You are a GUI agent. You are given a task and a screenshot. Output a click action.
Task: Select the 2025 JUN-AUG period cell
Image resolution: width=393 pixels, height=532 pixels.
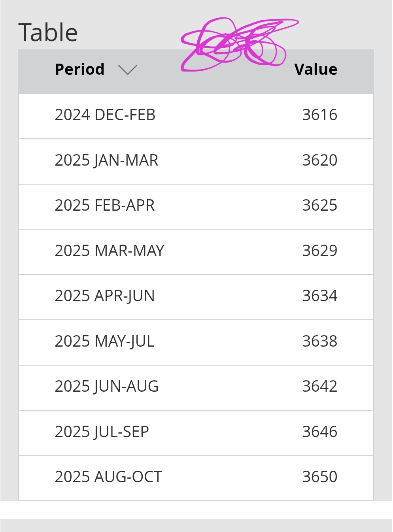click(x=107, y=387)
